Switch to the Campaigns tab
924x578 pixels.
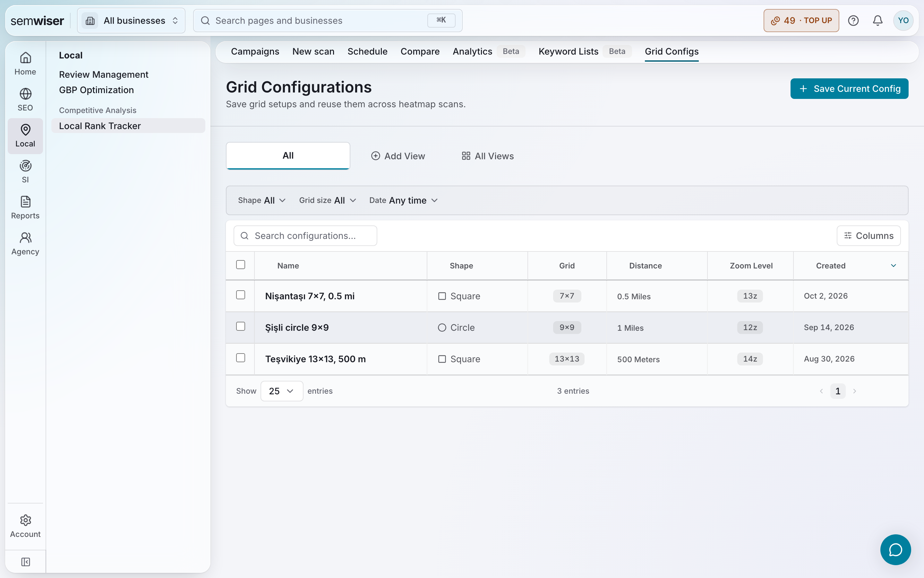coord(255,51)
